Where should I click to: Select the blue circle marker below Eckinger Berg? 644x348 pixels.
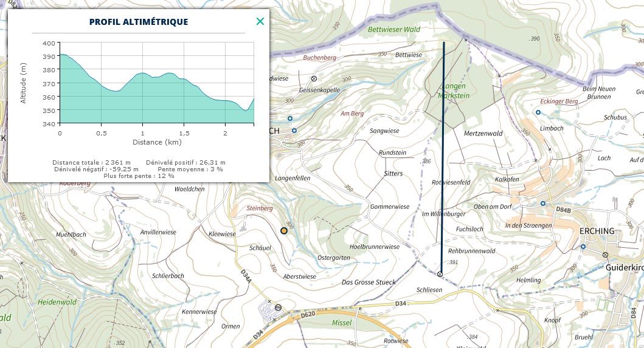(x=538, y=112)
